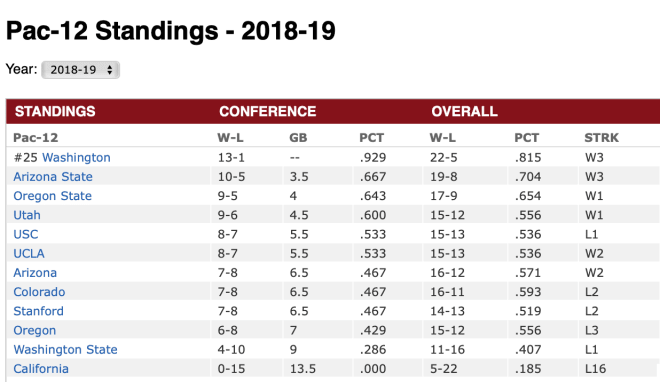The width and height of the screenshot is (660, 382).
Task: Click the up-down arrows on Year selector
Action: pyautogui.click(x=109, y=70)
